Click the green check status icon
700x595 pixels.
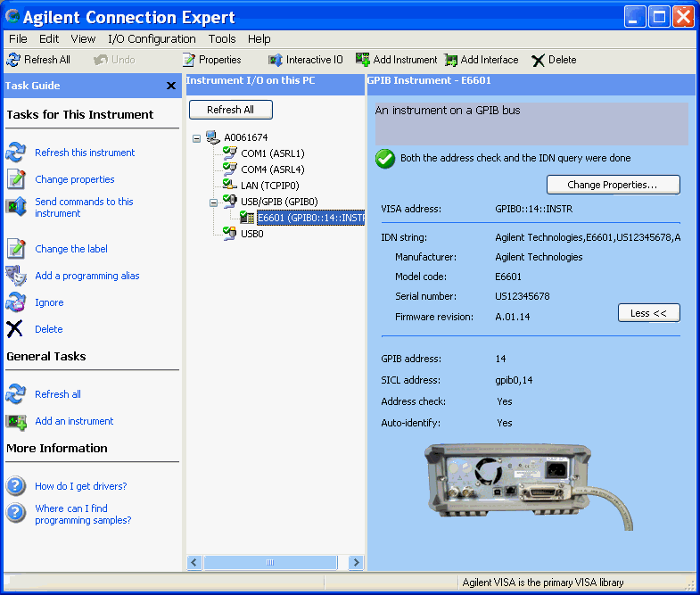(385, 159)
